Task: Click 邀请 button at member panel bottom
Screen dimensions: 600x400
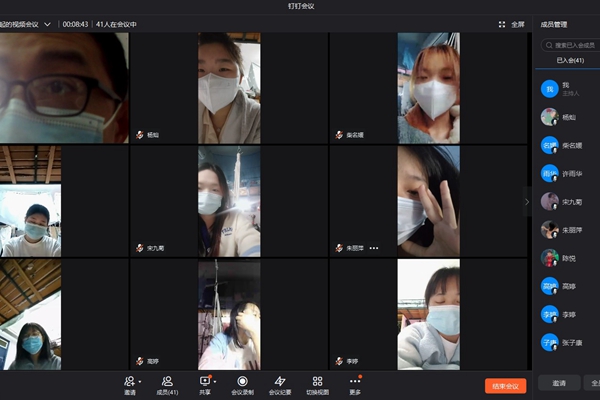Action: tap(559, 383)
